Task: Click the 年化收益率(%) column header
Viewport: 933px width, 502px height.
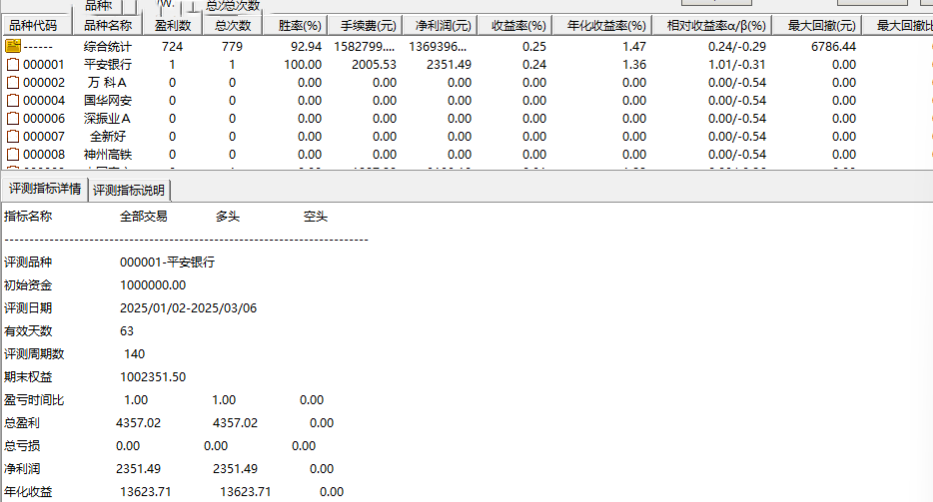Action: [605, 25]
